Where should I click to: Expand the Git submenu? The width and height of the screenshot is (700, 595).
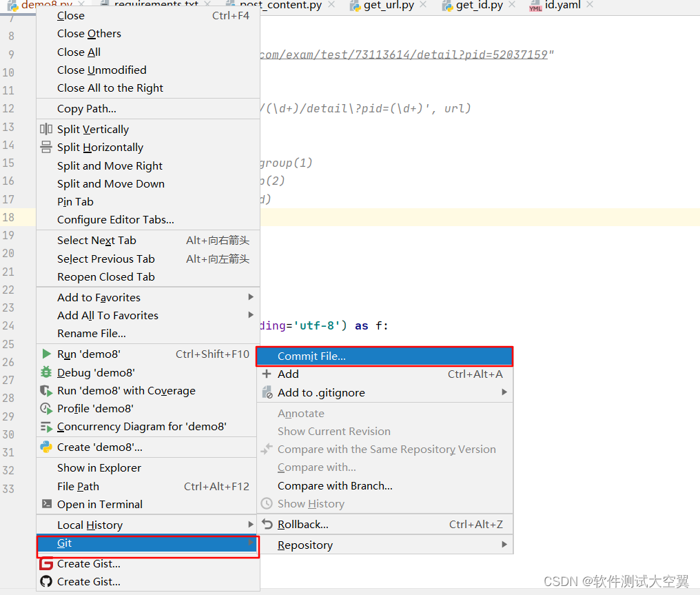point(63,543)
